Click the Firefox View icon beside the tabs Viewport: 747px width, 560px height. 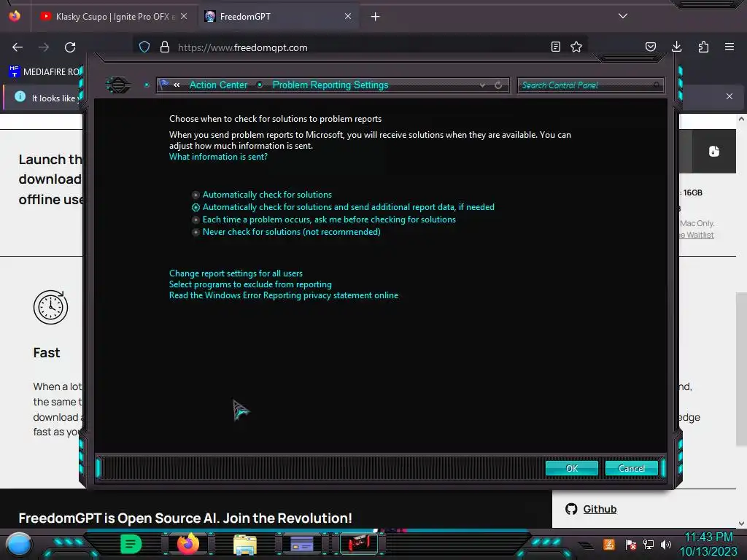tap(15, 16)
